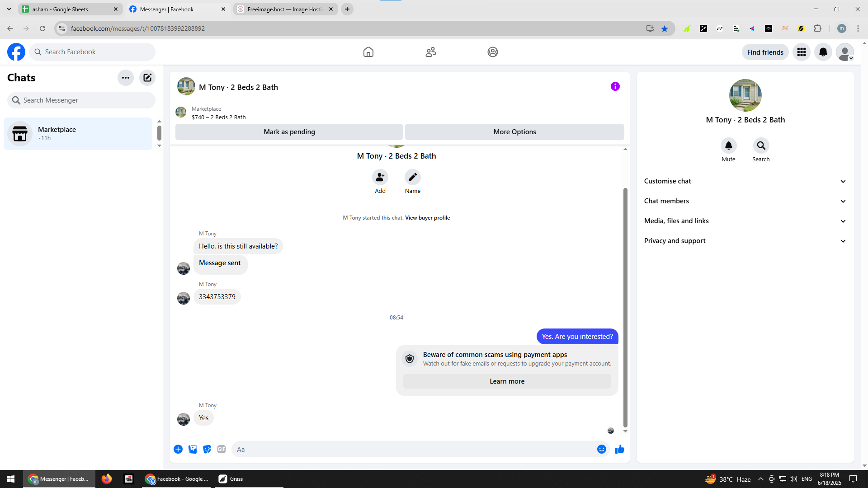Open the emoji picker in the composer

point(602,449)
